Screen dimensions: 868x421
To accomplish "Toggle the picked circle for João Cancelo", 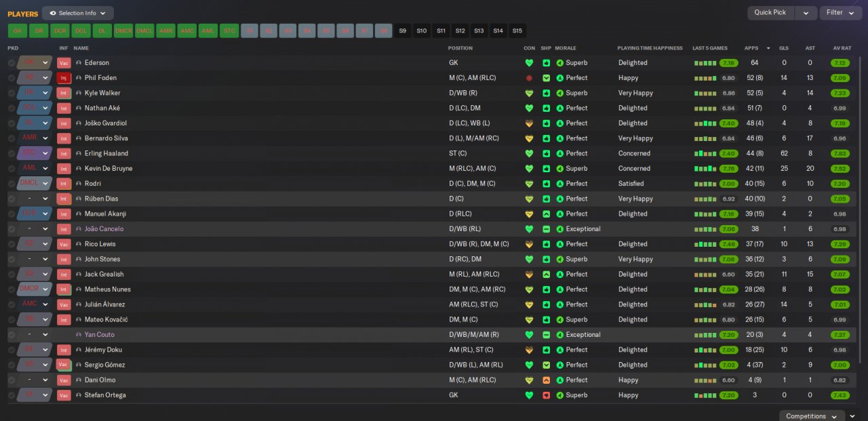I will [x=12, y=229].
